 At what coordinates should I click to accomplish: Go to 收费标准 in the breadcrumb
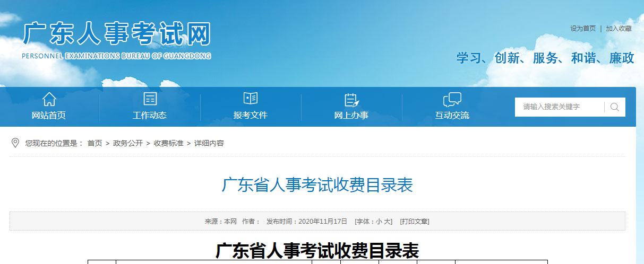pos(169,144)
